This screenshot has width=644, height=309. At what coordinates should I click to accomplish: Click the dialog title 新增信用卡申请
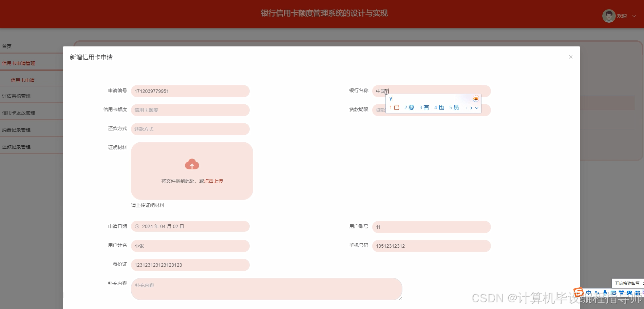pos(91,57)
